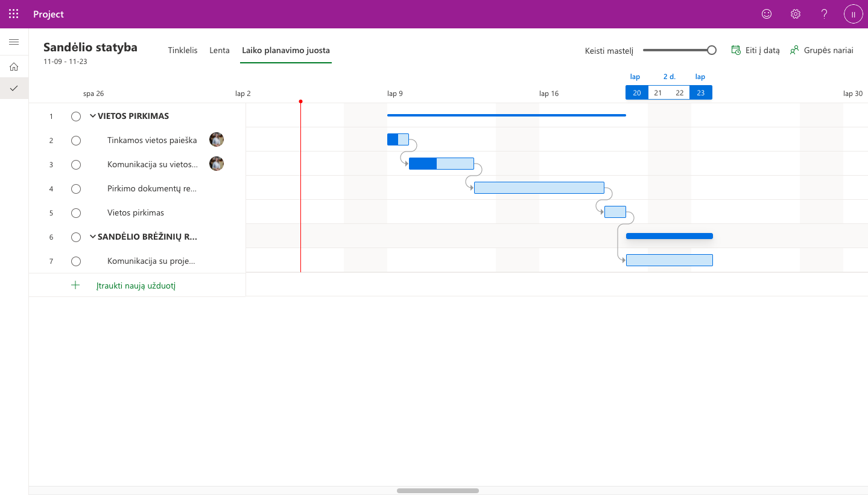Click the highlighted date 20 in header
The image size is (868, 495).
(x=637, y=93)
